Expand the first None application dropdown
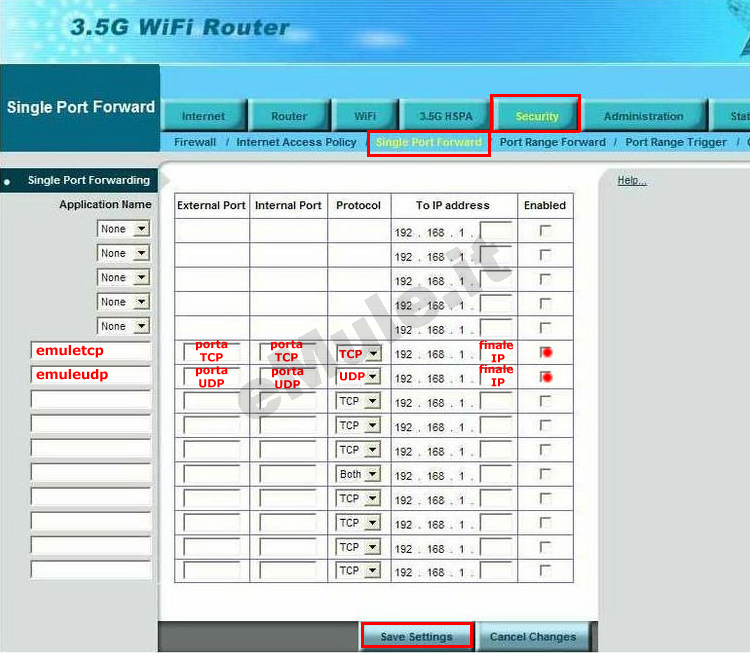The width and height of the screenshot is (750, 653). point(123,229)
